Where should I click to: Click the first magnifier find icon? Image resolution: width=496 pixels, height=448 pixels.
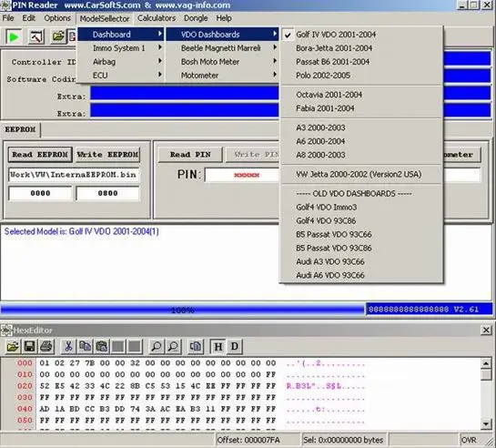tap(157, 346)
